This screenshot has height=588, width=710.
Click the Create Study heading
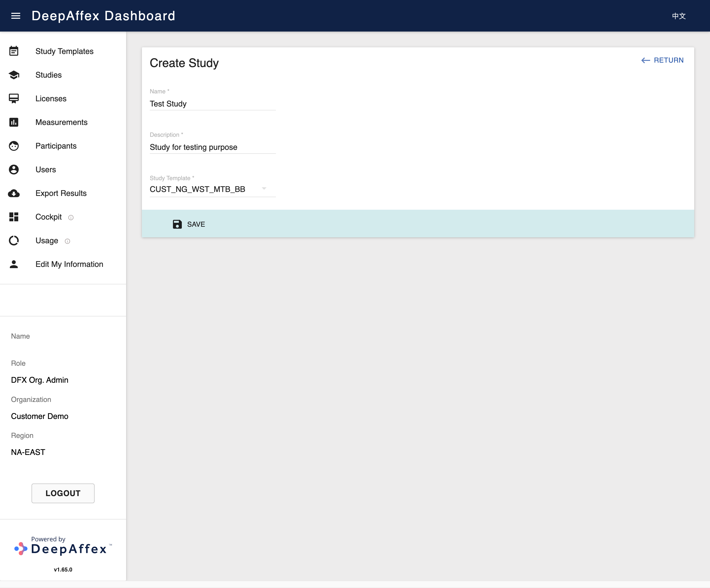click(184, 63)
